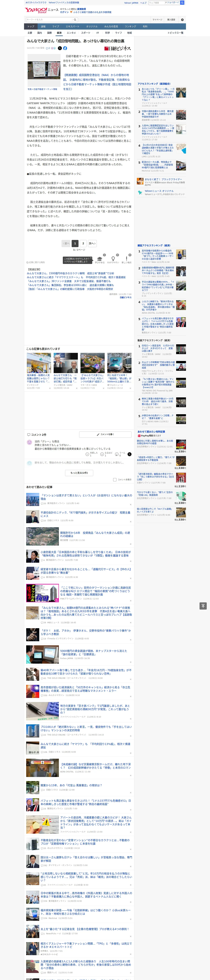The width and height of the screenshot is (210, 980).
Task: Open the ヘルプ link in top bar
Action: tap(143, 3)
